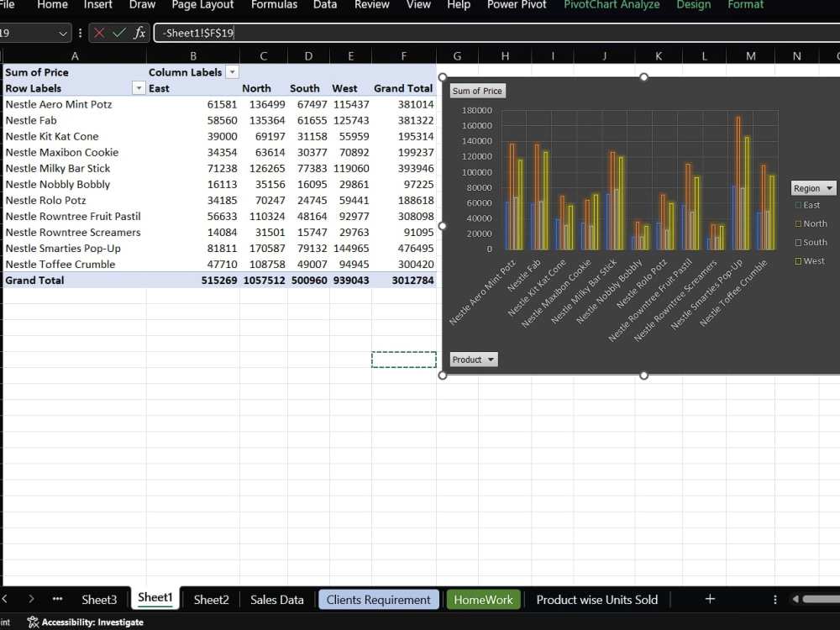Viewport: 840px width, 630px height.
Task: Open the Page Layout ribbon tab
Action: tap(202, 5)
